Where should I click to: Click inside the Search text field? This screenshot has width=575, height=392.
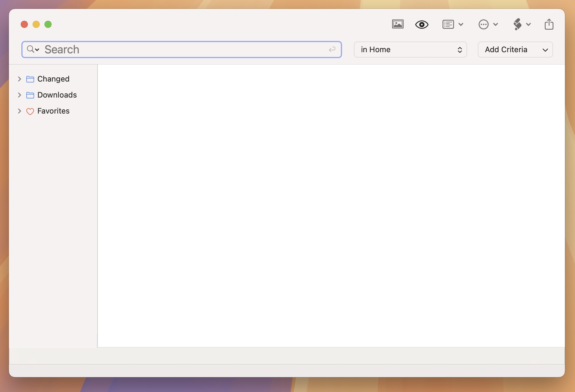pyautogui.click(x=184, y=50)
